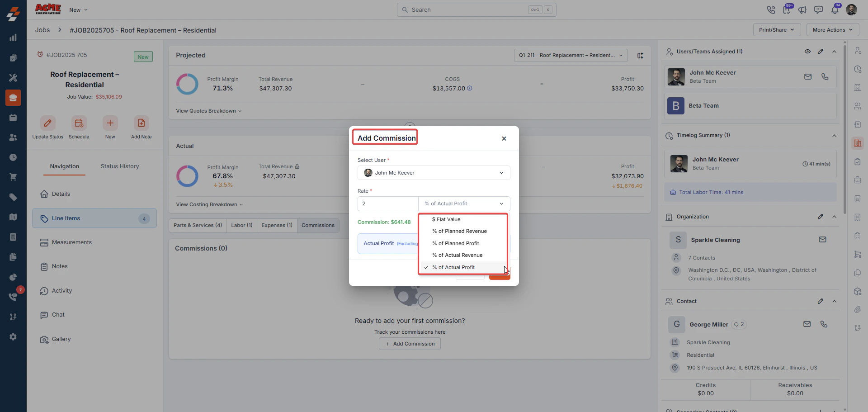Switch to the Expenses (1) tab

pyautogui.click(x=277, y=225)
